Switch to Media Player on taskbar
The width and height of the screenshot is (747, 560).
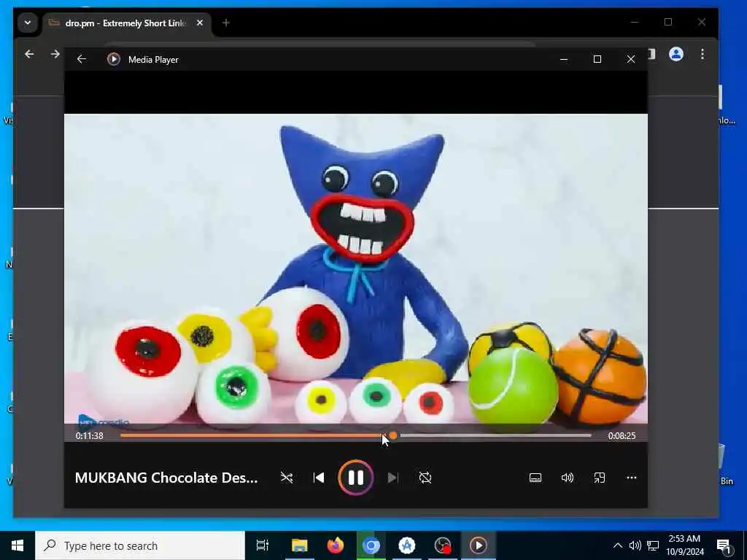479,545
